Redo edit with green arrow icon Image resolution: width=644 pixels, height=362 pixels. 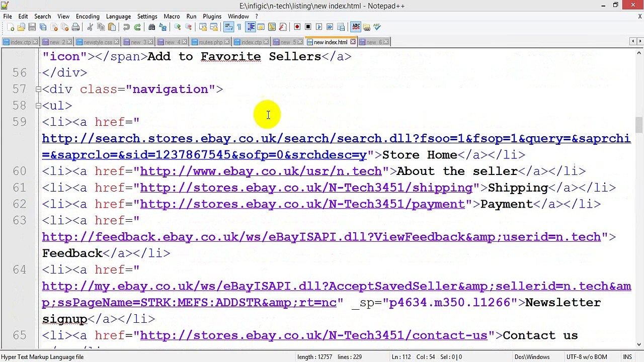pos(137,27)
